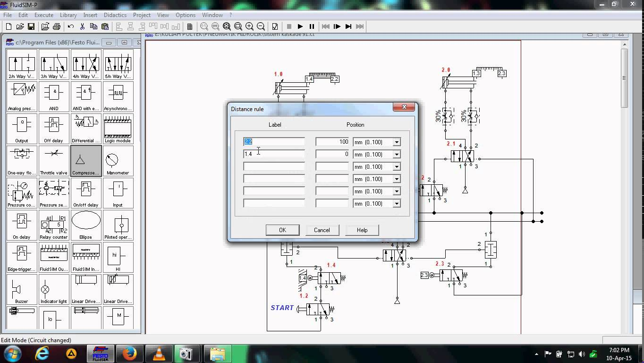Open the Didactics menu
Screen dimensions: 644x363
115,15
